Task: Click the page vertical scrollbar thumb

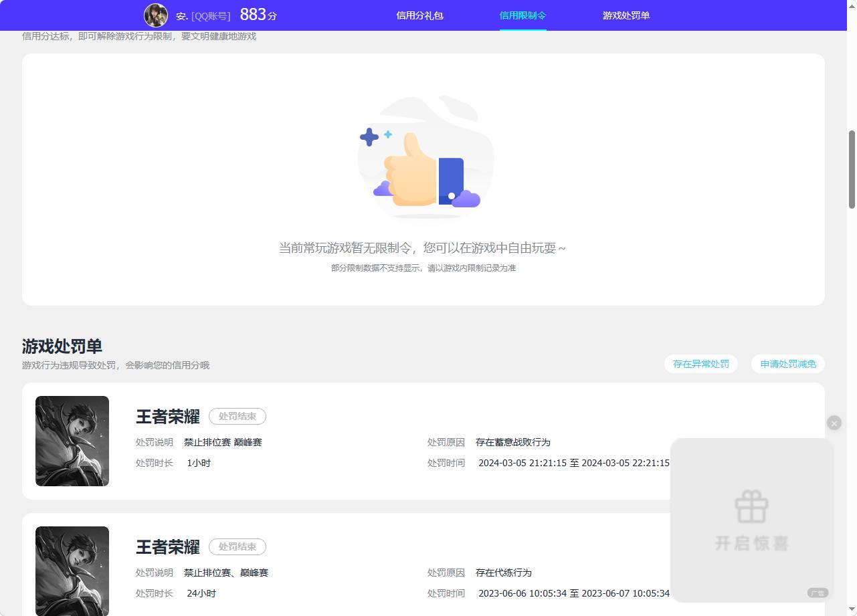Action: coord(852,169)
